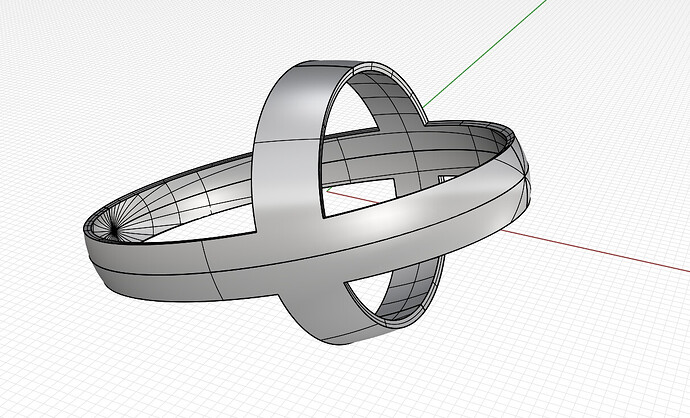The image size is (690, 418).
Task: Pick the isocurve pole point inside horizontal ring
Action: pyautogui.click(x=114, y=229)
